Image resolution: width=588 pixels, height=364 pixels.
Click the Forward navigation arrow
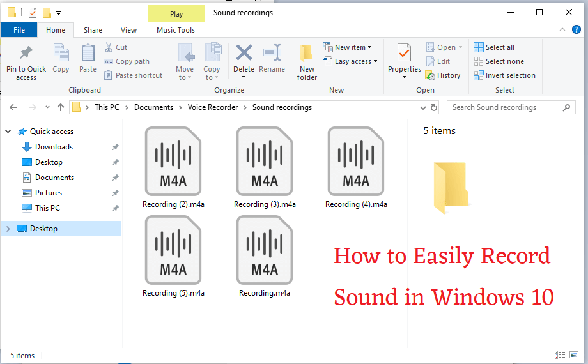coord(33,107)
